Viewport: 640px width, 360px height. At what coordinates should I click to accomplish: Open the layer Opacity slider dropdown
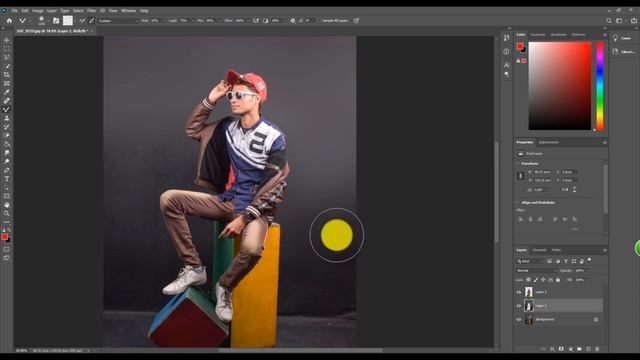(588, 271)
